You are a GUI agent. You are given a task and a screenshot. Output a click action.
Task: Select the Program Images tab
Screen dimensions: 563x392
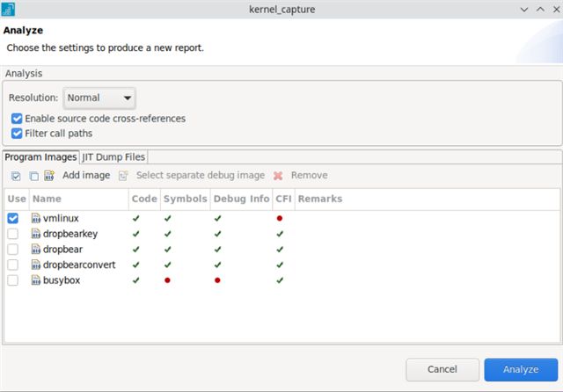coord(40,157)
